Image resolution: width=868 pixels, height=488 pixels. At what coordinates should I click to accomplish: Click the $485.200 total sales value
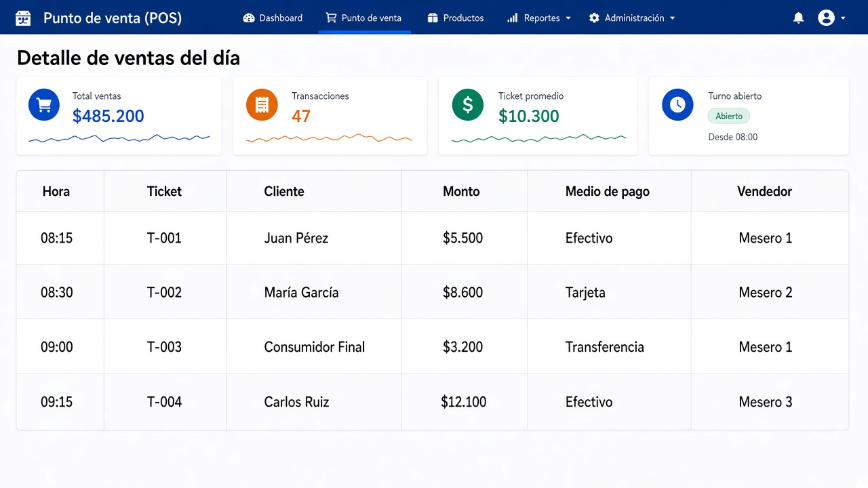tap(108, 116)
